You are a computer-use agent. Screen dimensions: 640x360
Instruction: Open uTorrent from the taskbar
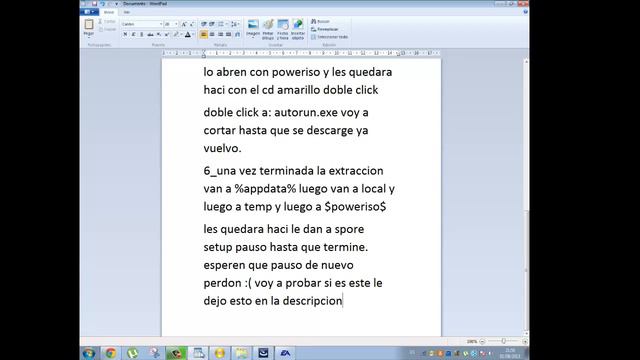point(132,353)
